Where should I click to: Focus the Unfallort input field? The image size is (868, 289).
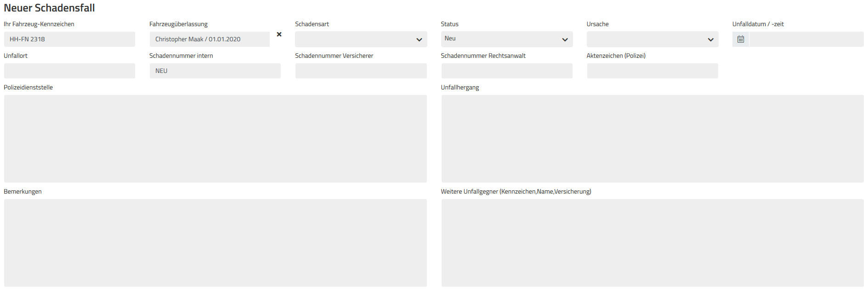[x=69, y=71]
